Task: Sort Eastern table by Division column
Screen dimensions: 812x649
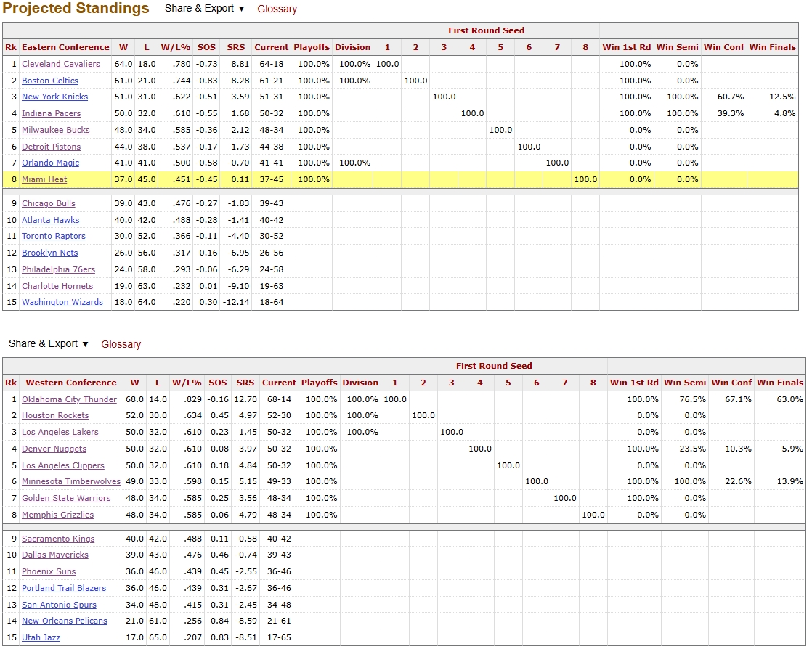Action: pos(352,47)
